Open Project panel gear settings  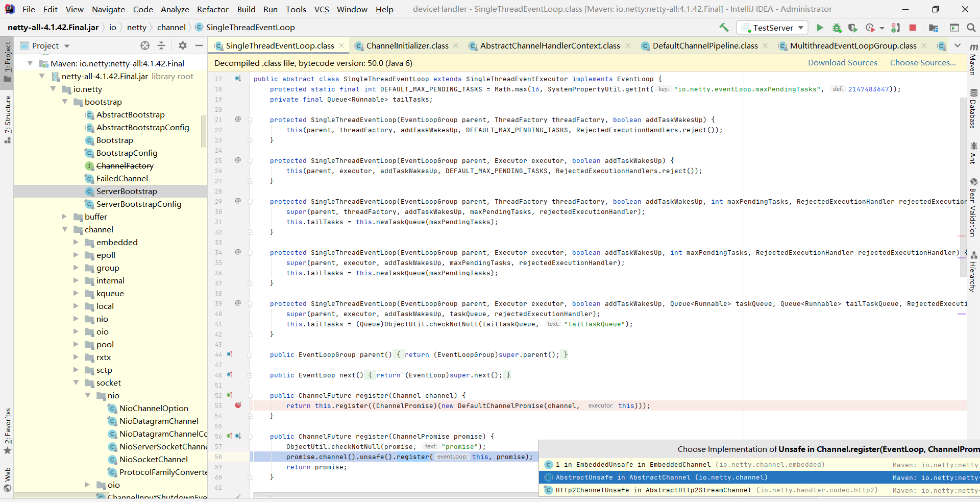[183, 45]
